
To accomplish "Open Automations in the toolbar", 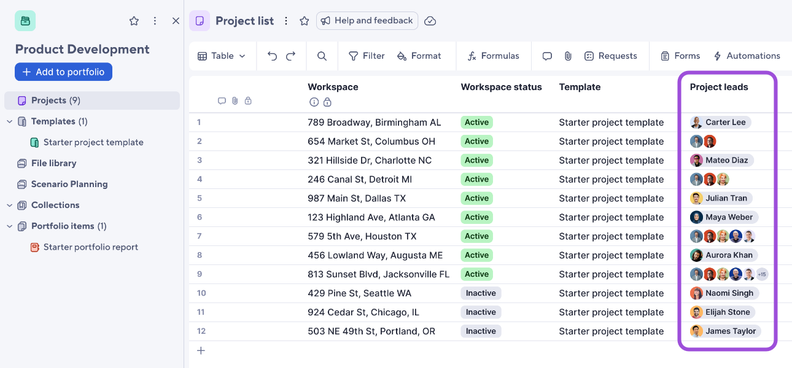I will click(x=747, y=56).
